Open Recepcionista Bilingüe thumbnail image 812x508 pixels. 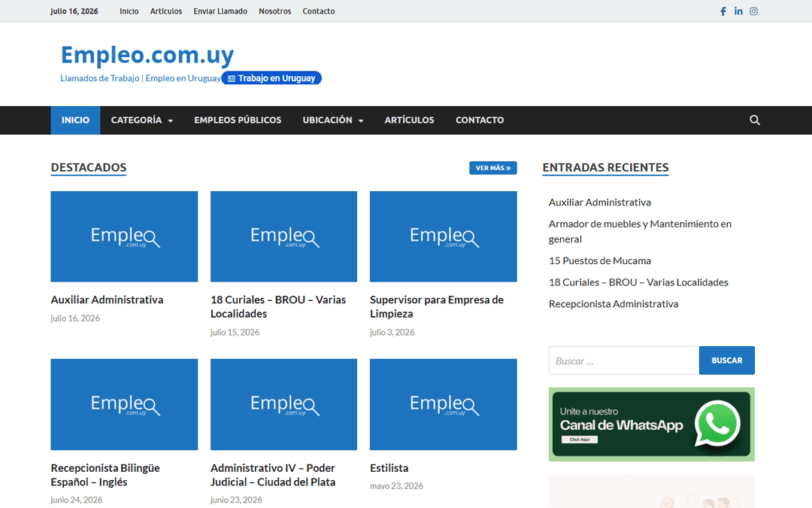pyautogui.click(x=124, y=404)
